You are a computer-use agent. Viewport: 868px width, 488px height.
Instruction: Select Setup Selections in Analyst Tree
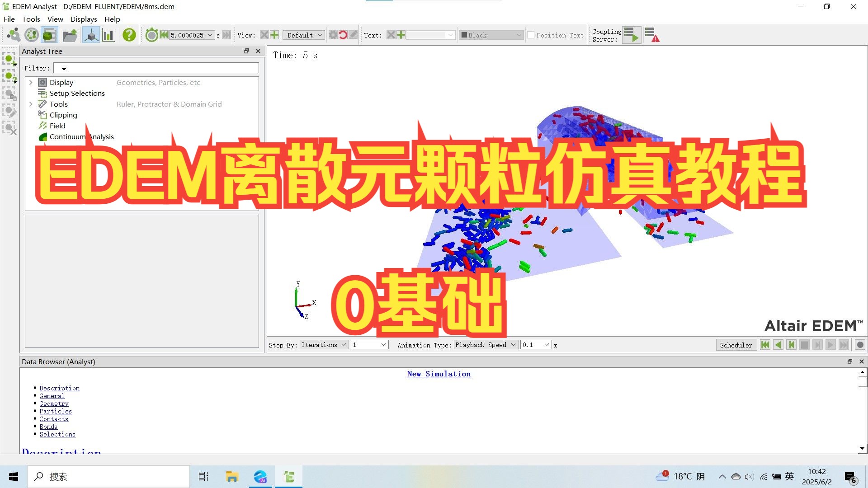pyautogui.click(x=77, y=93)
